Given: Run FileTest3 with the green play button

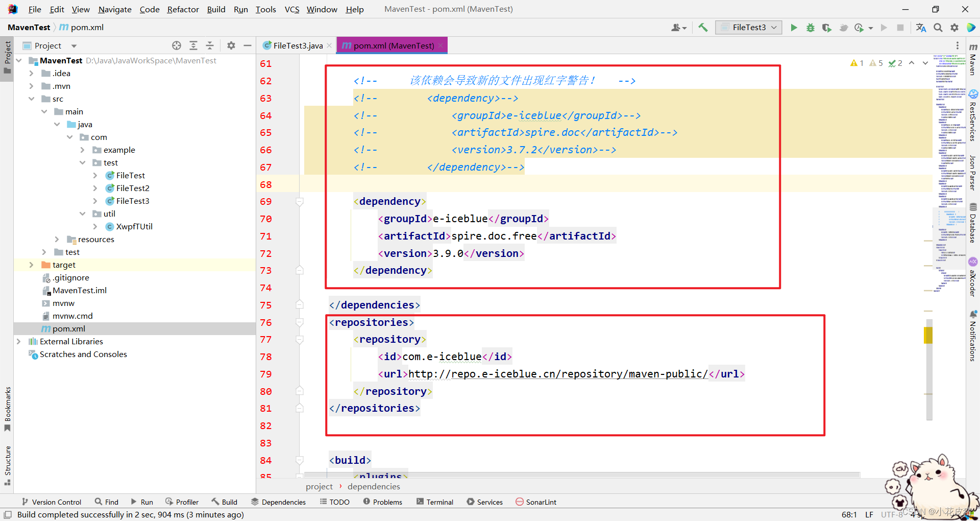Looking at the screenshot, I should (794, 28).
